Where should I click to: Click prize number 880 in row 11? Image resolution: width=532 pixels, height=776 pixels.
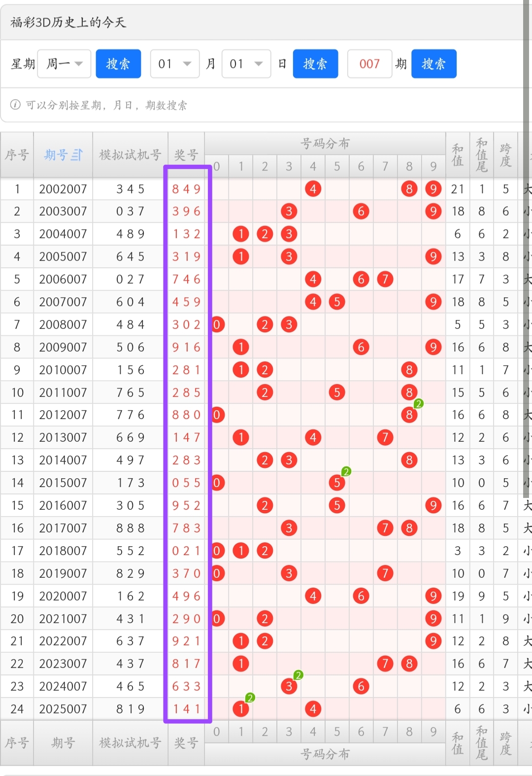click(186, 415)
